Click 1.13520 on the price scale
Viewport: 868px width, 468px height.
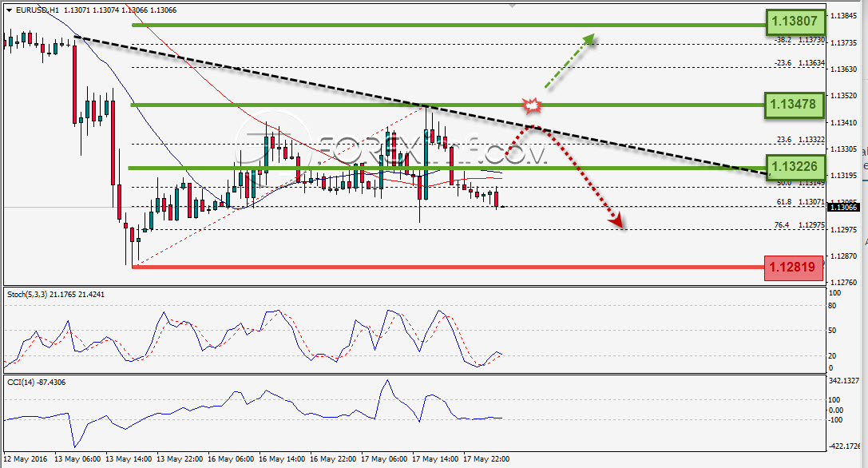pos(844,96)
